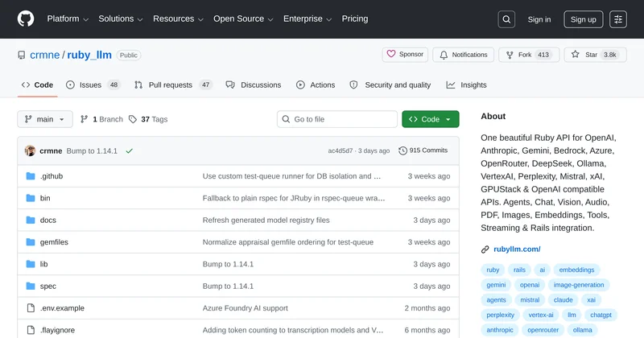Expand the Platform menu in header
Viewport: 644px width, 338px height.
click(x=68, y=19)
